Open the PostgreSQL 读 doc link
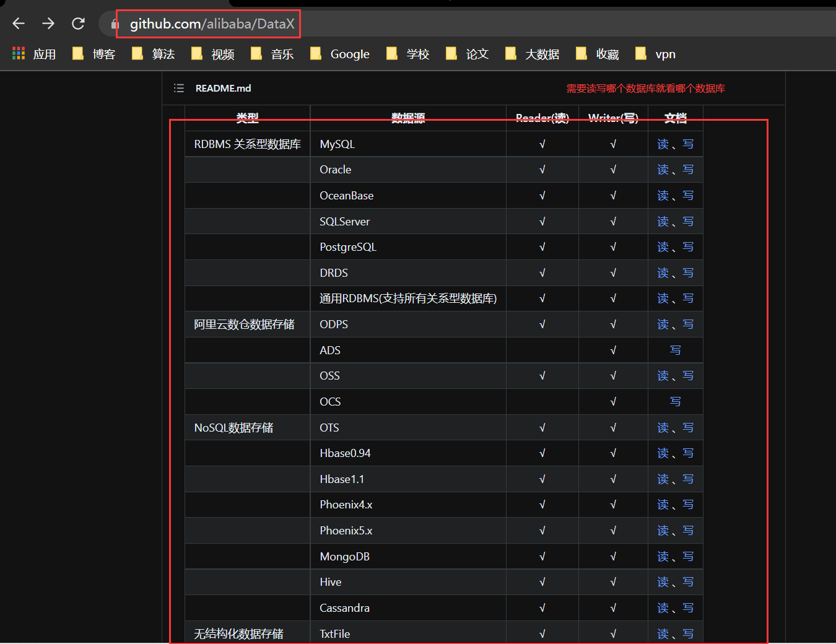 pos(663,247)
